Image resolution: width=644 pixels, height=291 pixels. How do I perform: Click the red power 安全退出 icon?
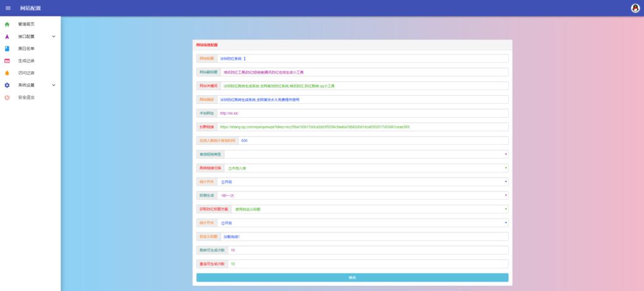pos(7,98)
